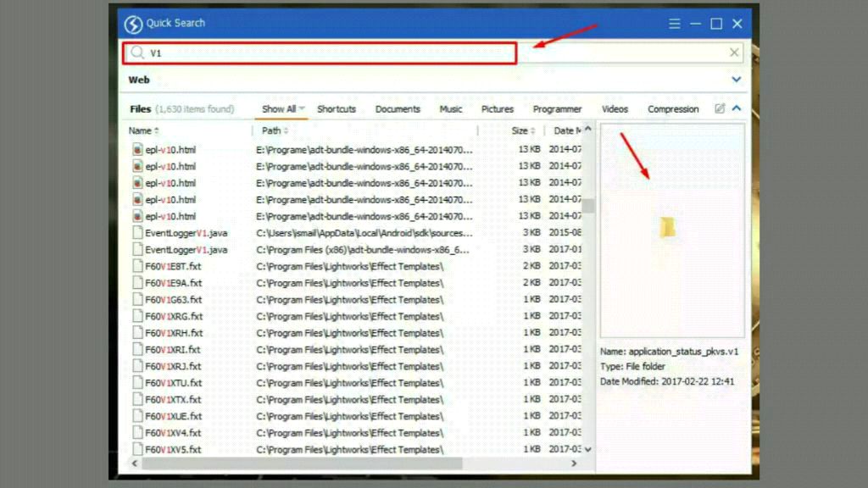
Task: Filter results by Pictures
Action: [498, 108]
